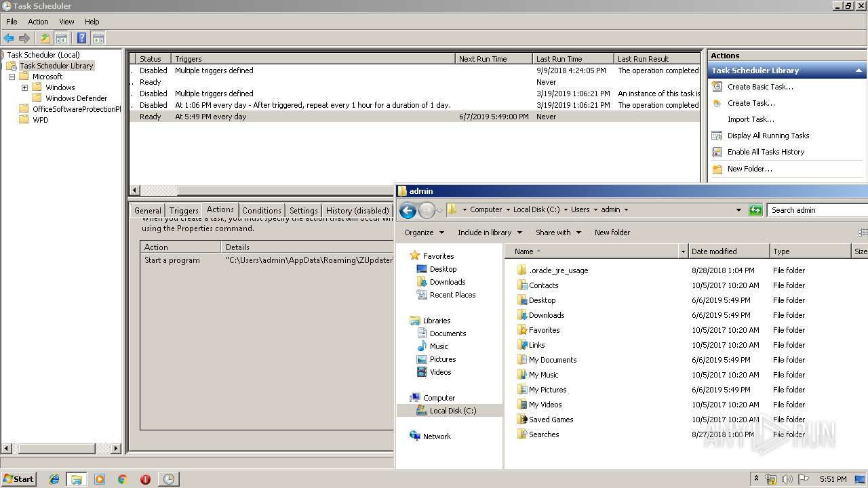Select the task row At 5:49 PM every day
This screenshot has height=488, width=868.
pyautogui.click(x=414, y=117)
